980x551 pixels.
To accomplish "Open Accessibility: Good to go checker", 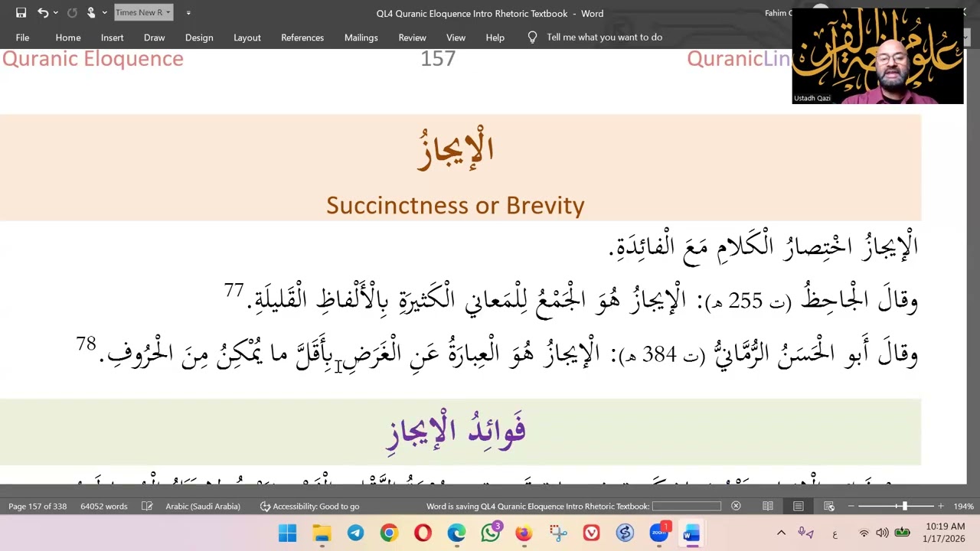I will (309, 506).
